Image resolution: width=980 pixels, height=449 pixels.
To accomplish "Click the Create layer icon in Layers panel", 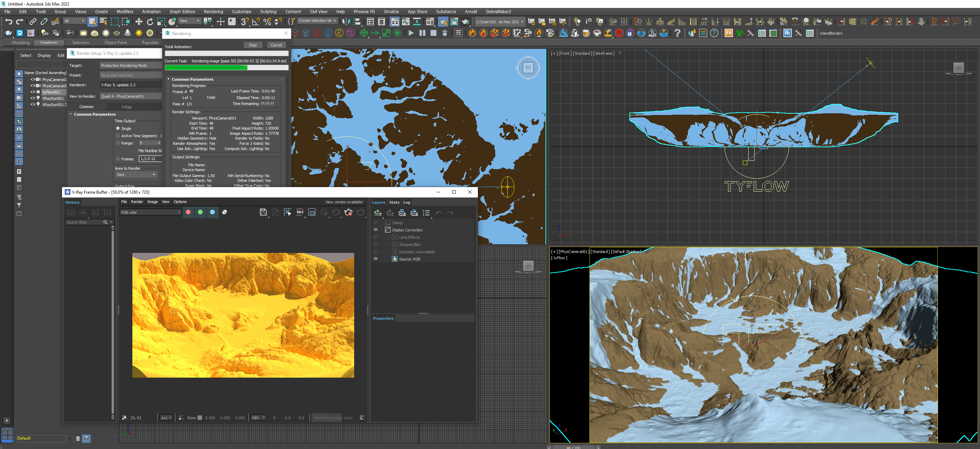I will (x=377, y=212).
